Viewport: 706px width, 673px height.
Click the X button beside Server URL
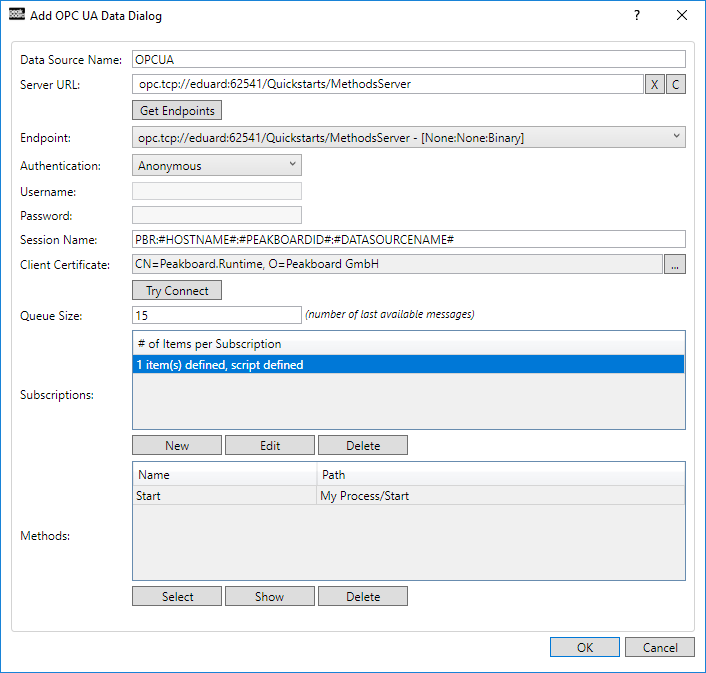[654, 85]
